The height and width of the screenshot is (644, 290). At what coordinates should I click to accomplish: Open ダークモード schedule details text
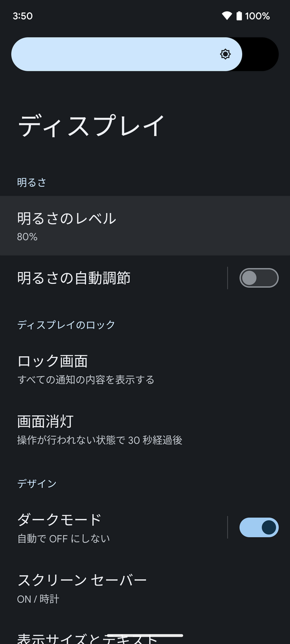click(63, 538)
